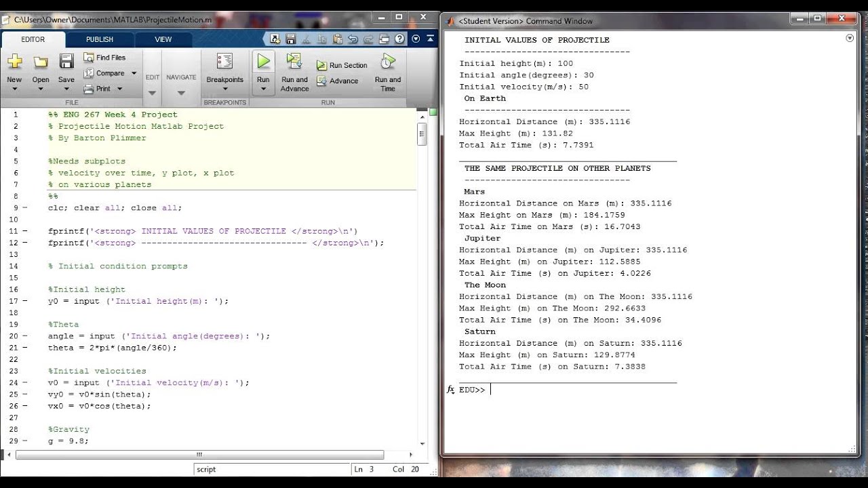Screen dimensions: 868x488
Task: Toggle breakpoint on line 26 dash
Action: (x=24, y=406)
